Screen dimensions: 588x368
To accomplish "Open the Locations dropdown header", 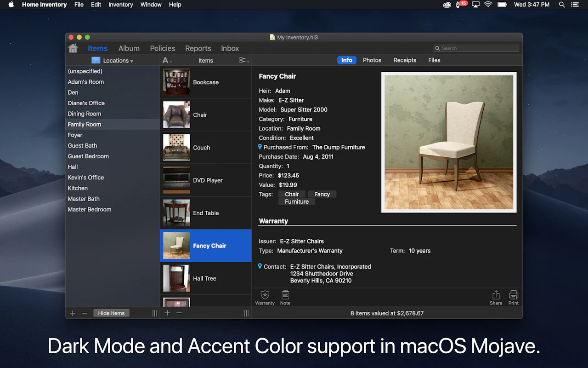I will coord(113,60).
